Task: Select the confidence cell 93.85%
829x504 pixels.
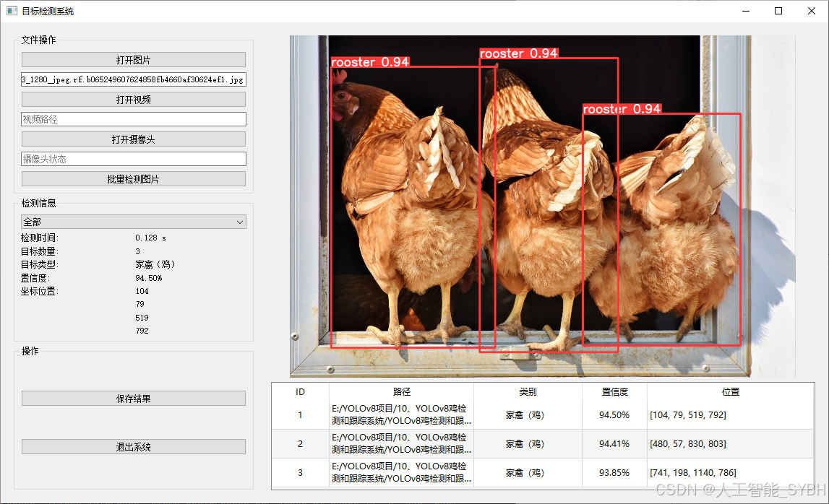Action: coord(614,472)
